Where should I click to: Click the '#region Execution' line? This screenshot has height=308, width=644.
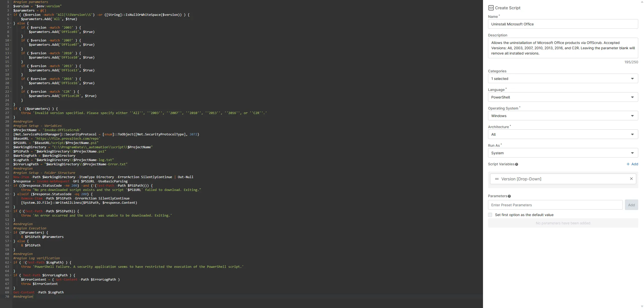(30, 228)
